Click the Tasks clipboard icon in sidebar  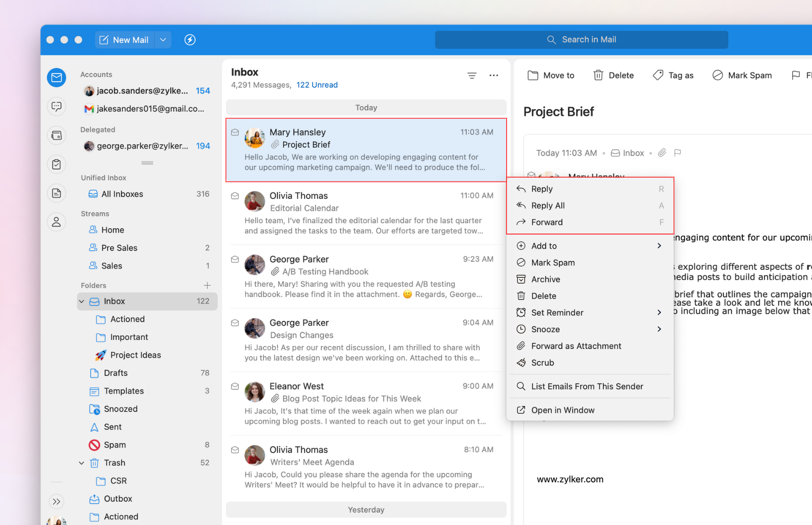[56, 165]
